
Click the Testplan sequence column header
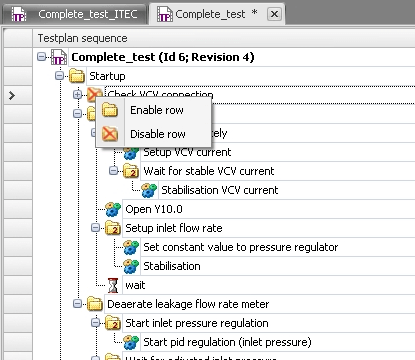(224, 38)
